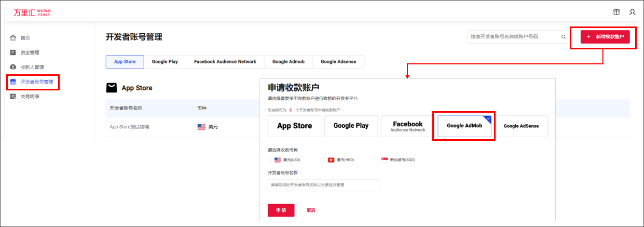
Task: Click the 开发者账号名称 column header
Action: 126,108
